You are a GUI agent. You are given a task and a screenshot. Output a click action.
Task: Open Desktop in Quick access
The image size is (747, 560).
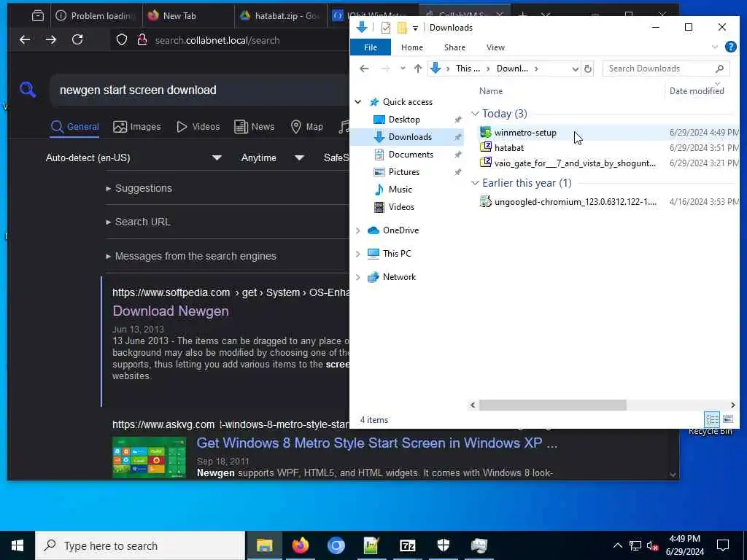click(404, 120)
